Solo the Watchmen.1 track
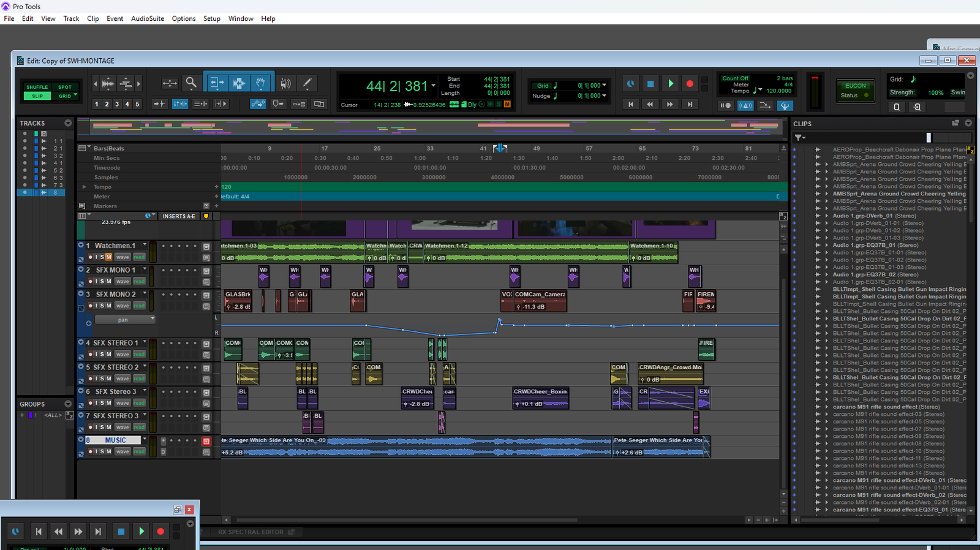980x550 pixels. point(102,257)
